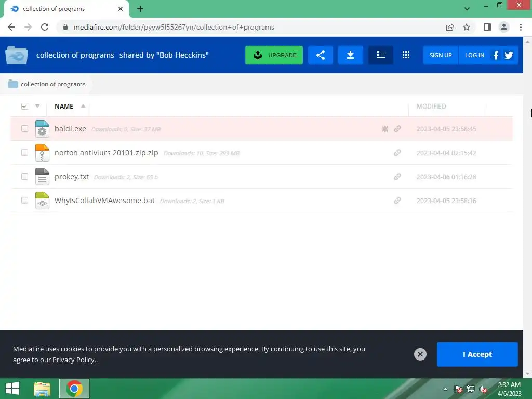This screenshot has width=532, height=399.
Task: Click the green UPGRADE button
Action: (274, 55)
